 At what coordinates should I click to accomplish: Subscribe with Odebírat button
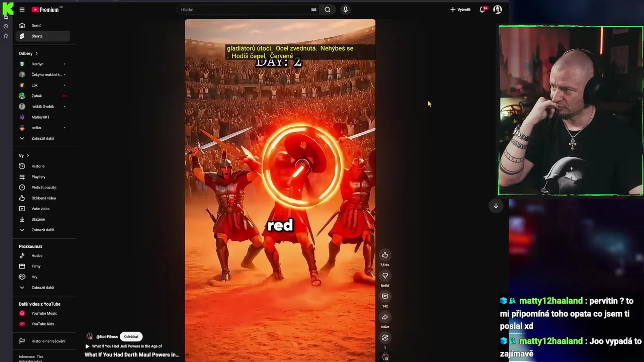[x=131, y=337]
